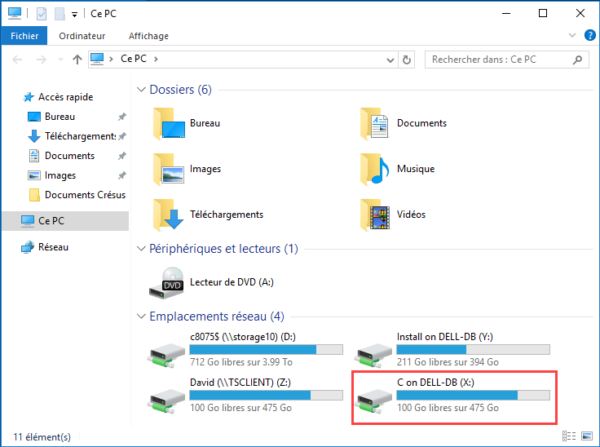This screenshot has height=447, width=600.
Task: Open the address bar history dropdown
Action: coord(390,60)
